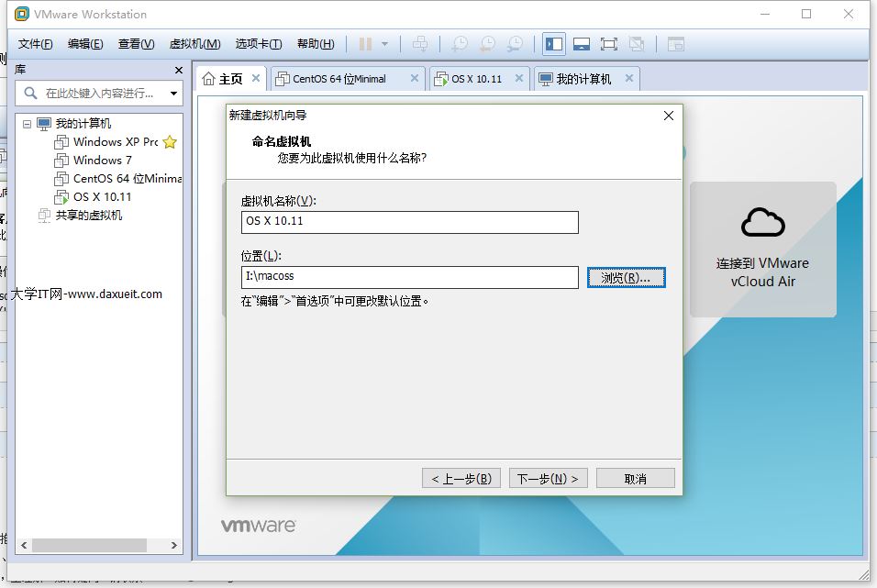Select CentOS 64 位Minimal in the library tree
The width and height of the screenshot is (877, 588).
(x=127, y=179)
